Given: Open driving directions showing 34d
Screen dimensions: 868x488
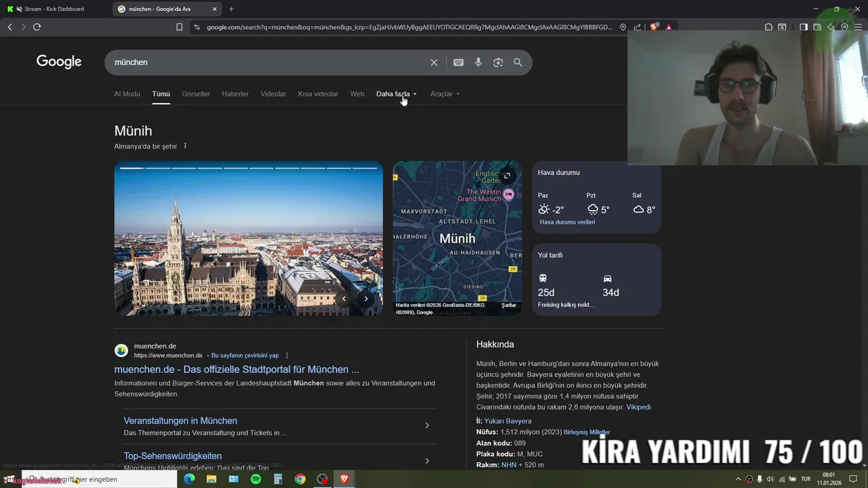Looking at the screenshot, I should click(x=610, y=286).
